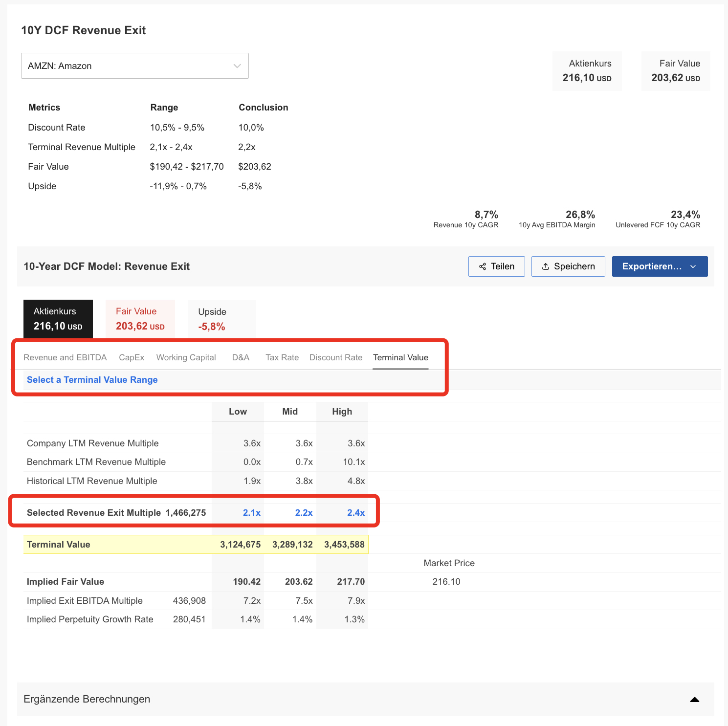The image size is (728, 726).
Task: Click the Implied Fair Value 217.70 cell
Action: click(x=351, y=582)
